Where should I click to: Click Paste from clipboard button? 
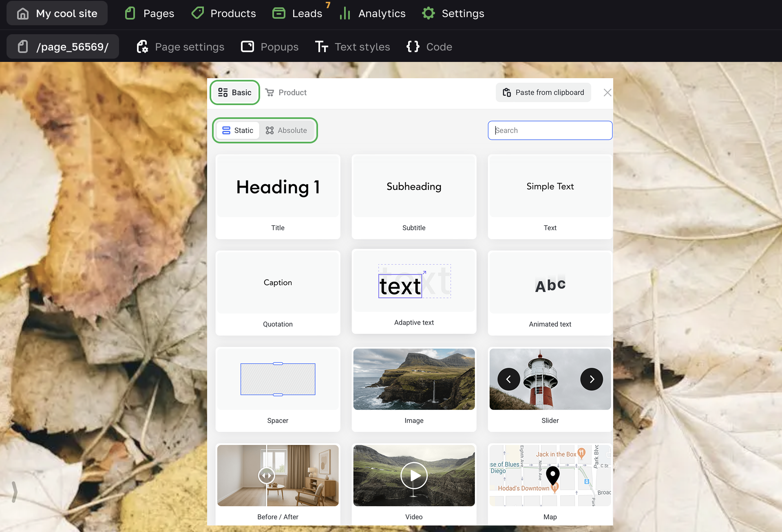point(543,92)
